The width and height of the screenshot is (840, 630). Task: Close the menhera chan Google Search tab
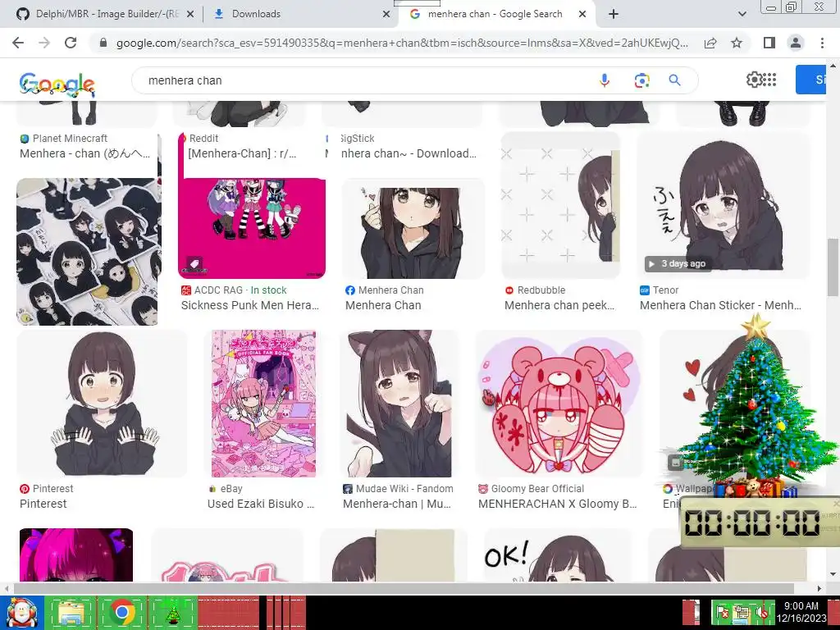coord(582,15)
